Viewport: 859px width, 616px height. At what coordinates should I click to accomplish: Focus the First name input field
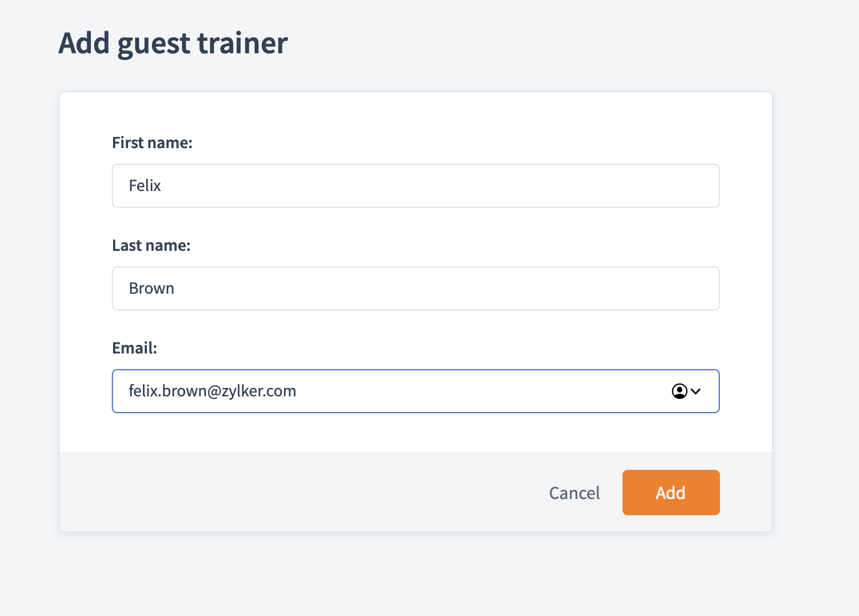pos(416,186)
